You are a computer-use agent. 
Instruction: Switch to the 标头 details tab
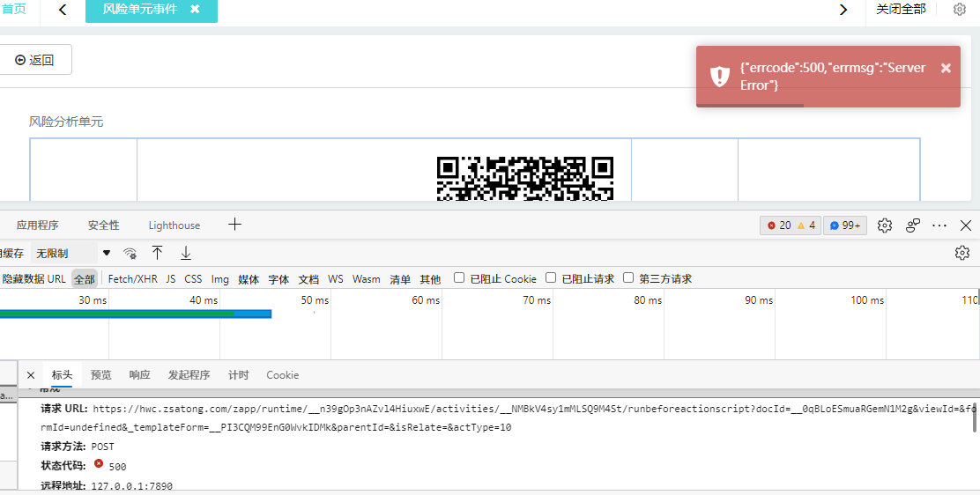[62, 375]
